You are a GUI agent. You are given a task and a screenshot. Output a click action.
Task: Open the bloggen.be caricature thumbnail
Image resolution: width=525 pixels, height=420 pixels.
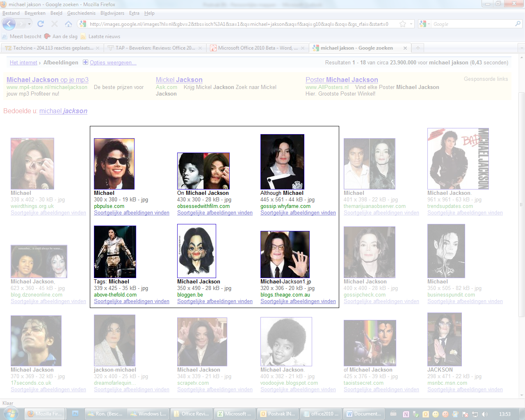pos(196,251)
